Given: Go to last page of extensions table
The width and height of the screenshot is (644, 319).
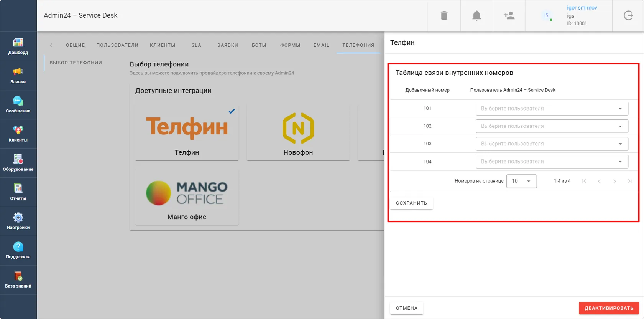Looking at the screenshot, I should 630,181.
